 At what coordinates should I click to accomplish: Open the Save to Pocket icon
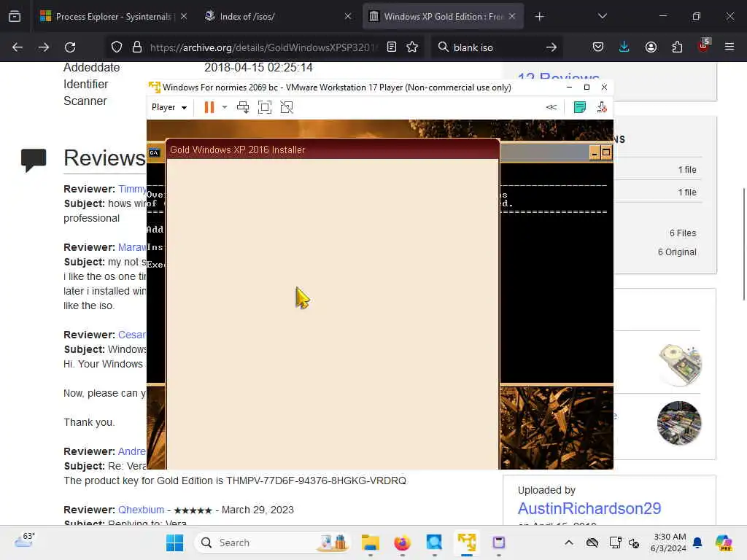(598, 47)
